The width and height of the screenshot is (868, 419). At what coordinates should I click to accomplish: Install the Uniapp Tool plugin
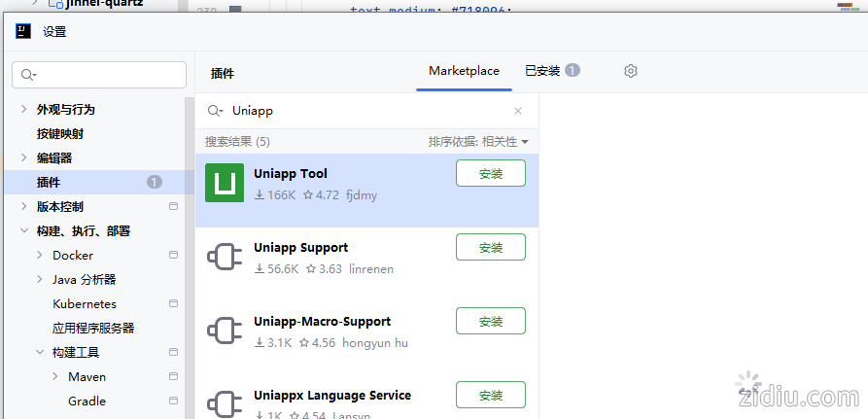click(x=491, y=173)
